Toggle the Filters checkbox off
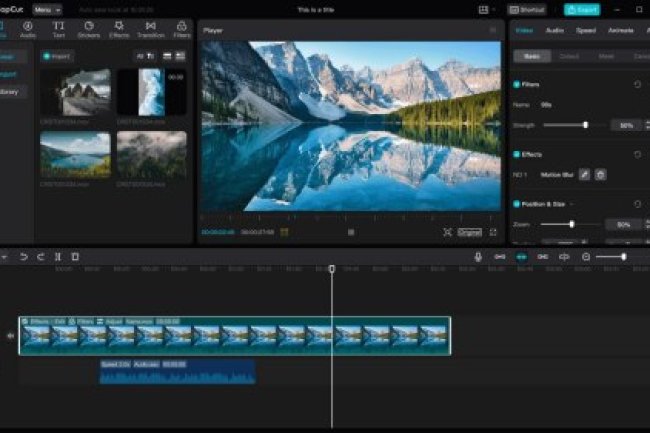This screenshot has width=650, height=433. point(517,85)
